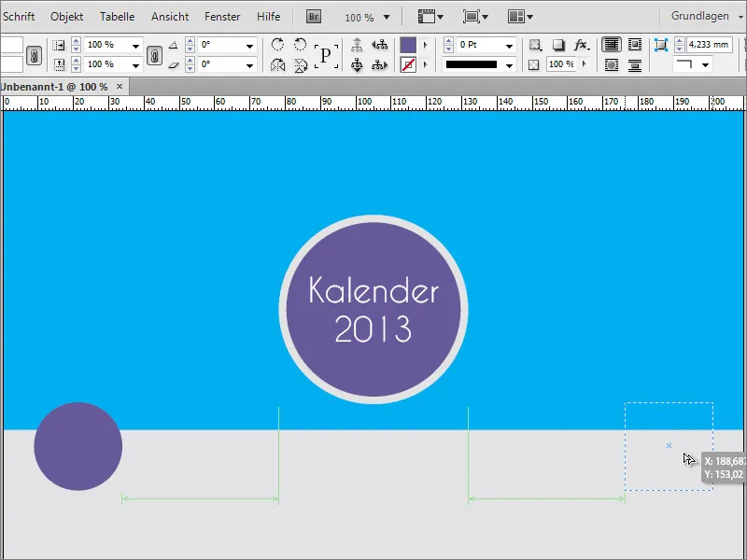Select the next object in group
This screenshot has width=747, height=560.
[x=380, y=64]
